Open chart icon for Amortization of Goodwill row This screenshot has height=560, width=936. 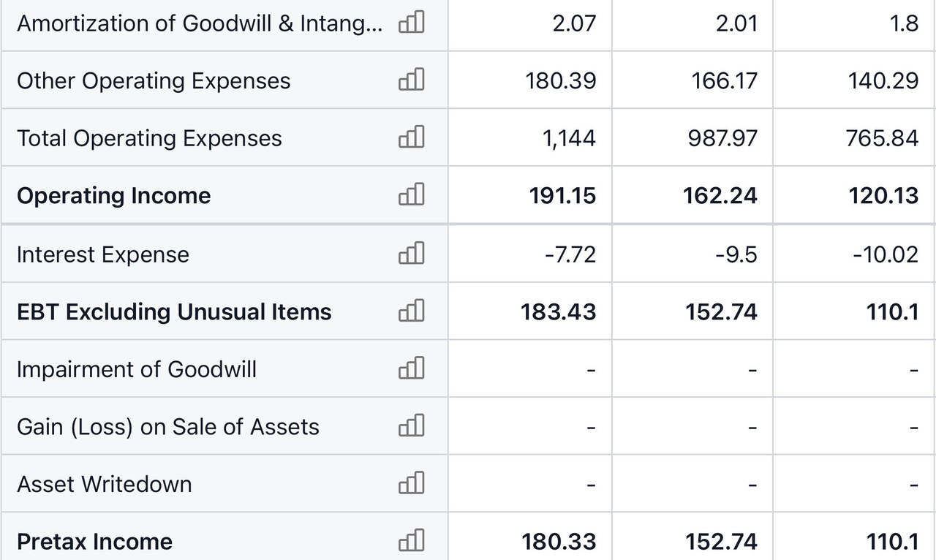click(411, 23)
